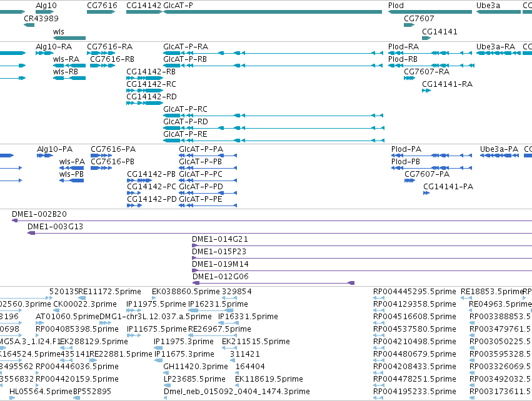Select the GlcAT-P gene feature label
Viewport: 532px width, 401px height.
178,6
